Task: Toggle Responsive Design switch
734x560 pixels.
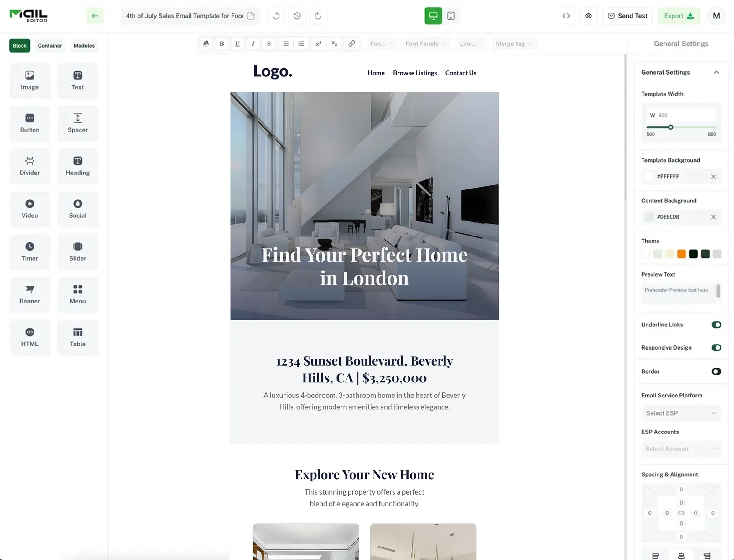Action: [716, 348]
